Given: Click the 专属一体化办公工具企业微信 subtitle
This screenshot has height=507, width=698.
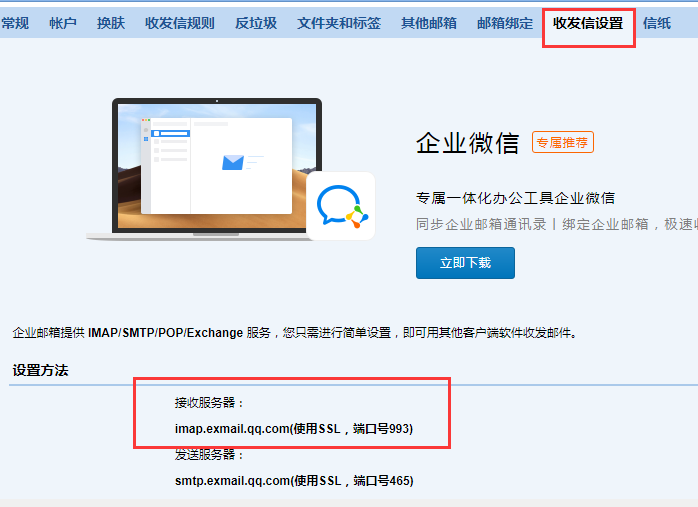Looking at the screenshot, I should pos(515,198).
